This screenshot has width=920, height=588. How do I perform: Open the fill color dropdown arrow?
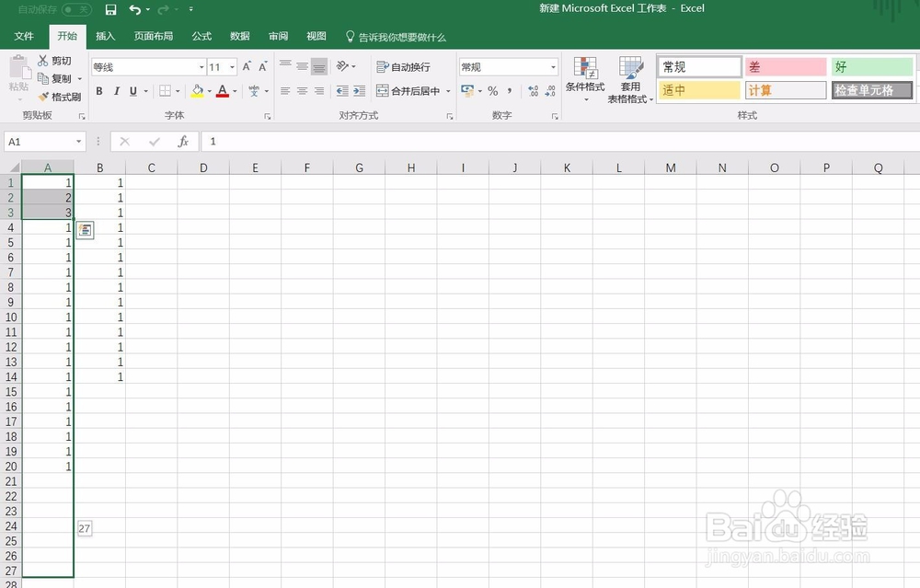click(x=210, y=91)
